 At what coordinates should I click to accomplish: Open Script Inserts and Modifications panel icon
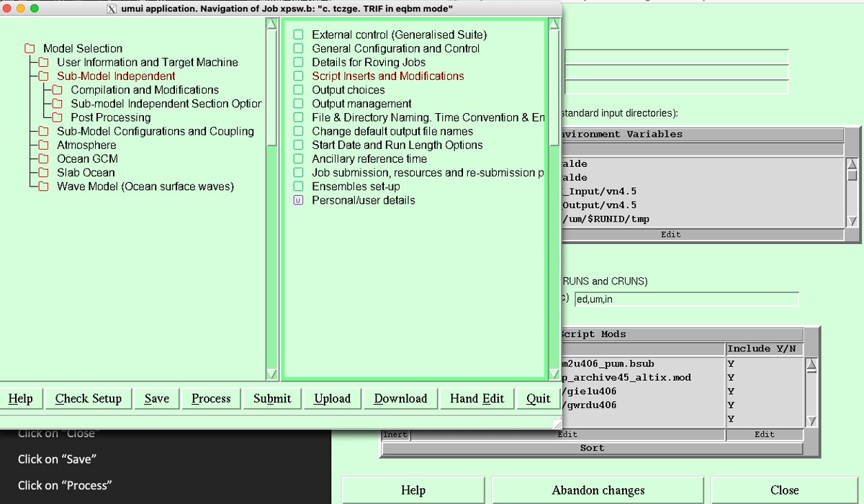click(298, 76)
